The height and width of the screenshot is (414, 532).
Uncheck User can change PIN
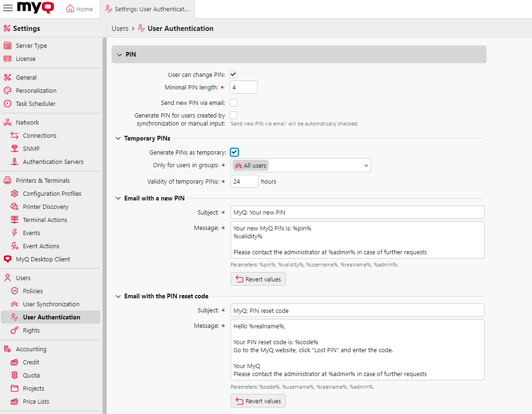(x=233, y=74)
